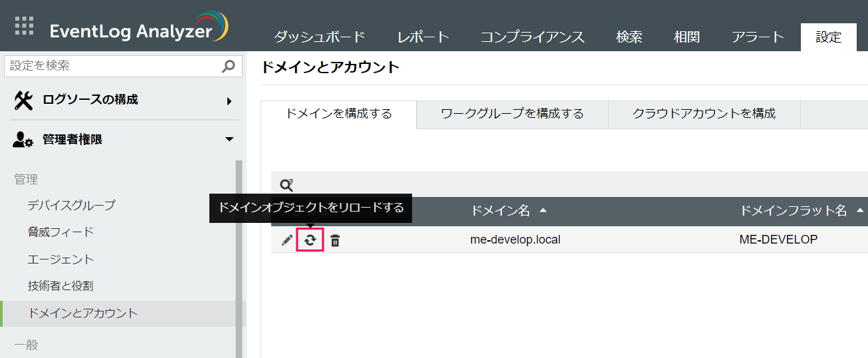Viewport: 868px width, 358px height.
Task: Switch to the コンプライアンス tab
Action: 532,37
